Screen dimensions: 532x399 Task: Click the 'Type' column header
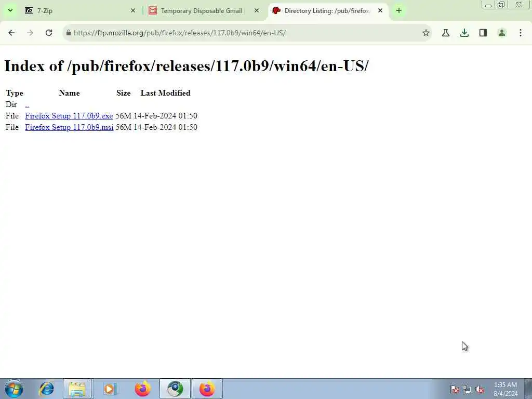tap(15, 93)
